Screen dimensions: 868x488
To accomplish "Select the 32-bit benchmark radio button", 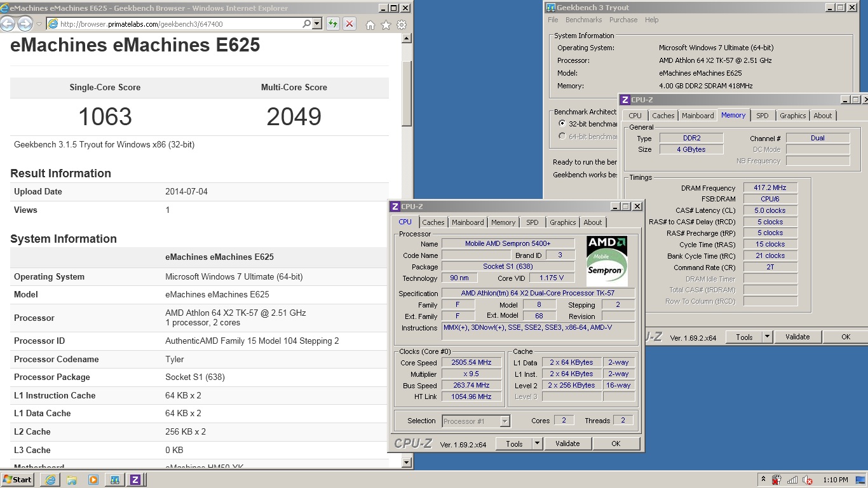I will tap(562, 123).
